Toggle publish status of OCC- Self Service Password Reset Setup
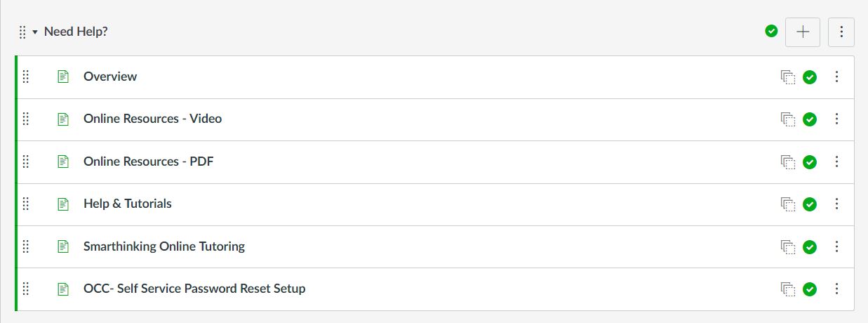 810,289
